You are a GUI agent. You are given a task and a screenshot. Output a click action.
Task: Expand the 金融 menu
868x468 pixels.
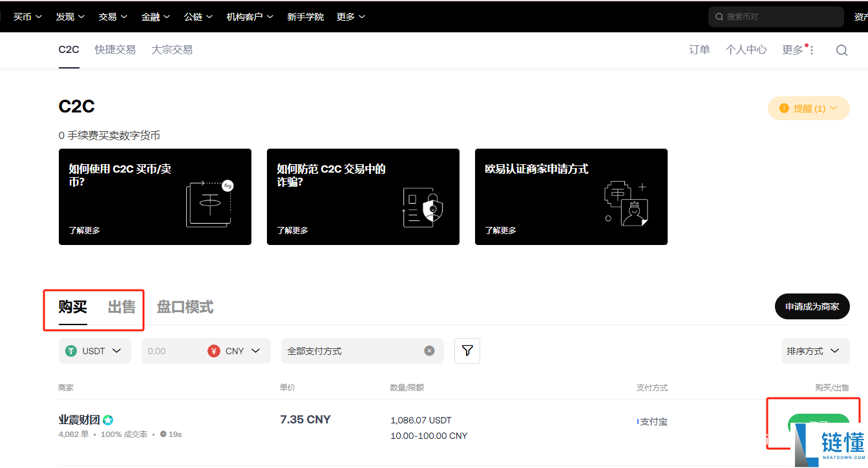155,17
